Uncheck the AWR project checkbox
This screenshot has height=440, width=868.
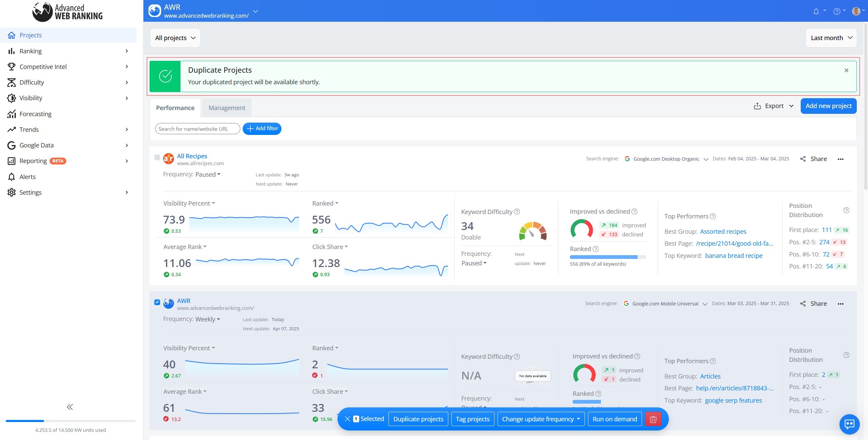[157, 302]
